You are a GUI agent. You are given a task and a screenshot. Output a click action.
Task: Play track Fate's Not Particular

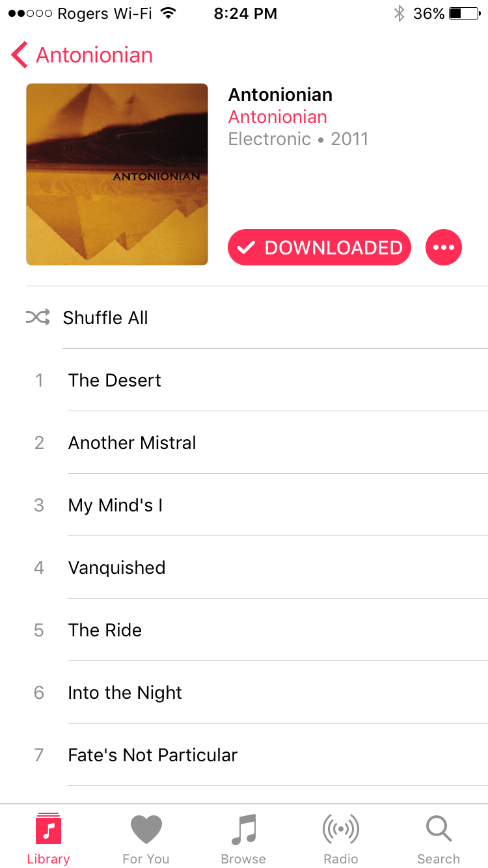point(257,755)
